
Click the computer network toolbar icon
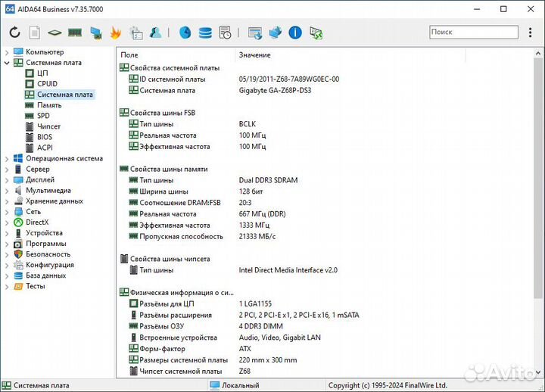click(x=95, y=33)
